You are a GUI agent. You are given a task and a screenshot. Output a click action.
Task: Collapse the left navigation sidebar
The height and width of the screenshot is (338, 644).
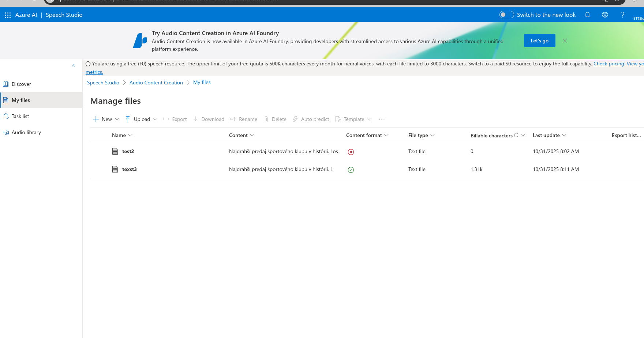pyautogui.click(x=74, y=66)
